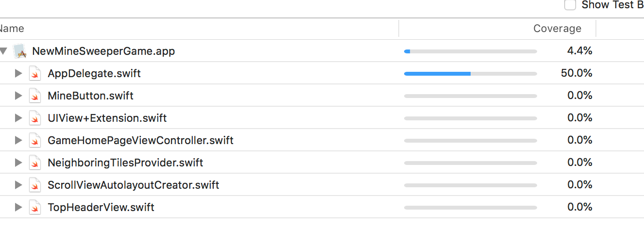Click the MineButton.swift file icon
This screenshot has height=229, width=644.
pyautogui.click(x=34, y=96)
